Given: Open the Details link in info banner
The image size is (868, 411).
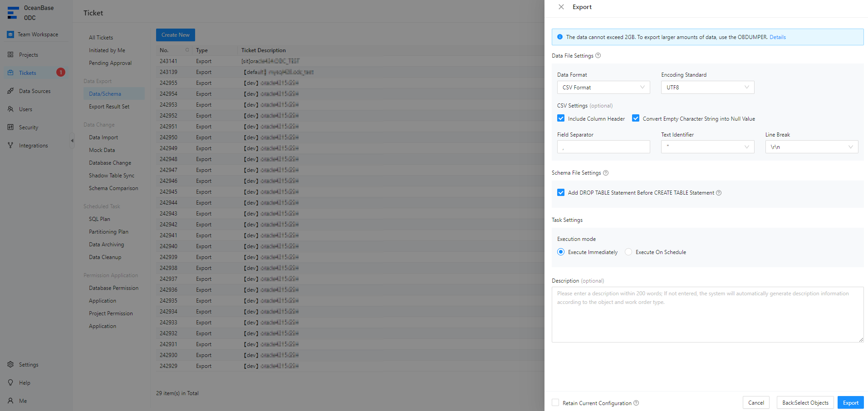Looking at the screenshot, I should click(x=777, y=37).
